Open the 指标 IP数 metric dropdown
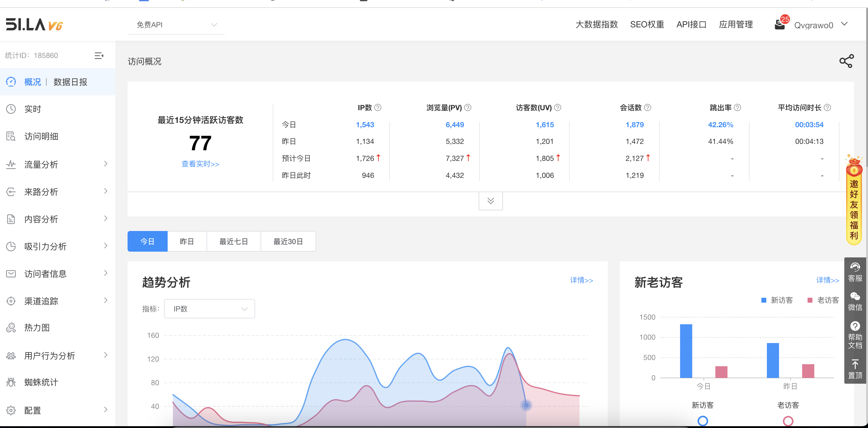The width and height of the screenshot is (868, 428). click(x=209, y=309)
